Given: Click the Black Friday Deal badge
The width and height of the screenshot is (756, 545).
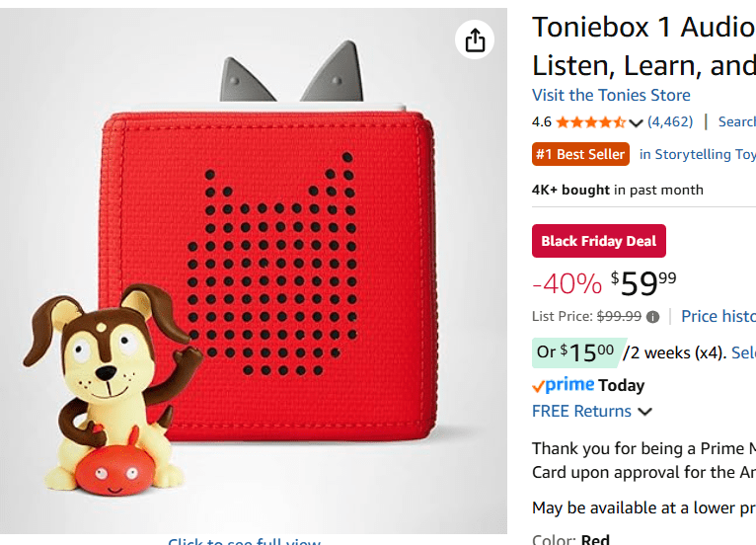Looking at the screenshot, I should [x=599, y=242].
